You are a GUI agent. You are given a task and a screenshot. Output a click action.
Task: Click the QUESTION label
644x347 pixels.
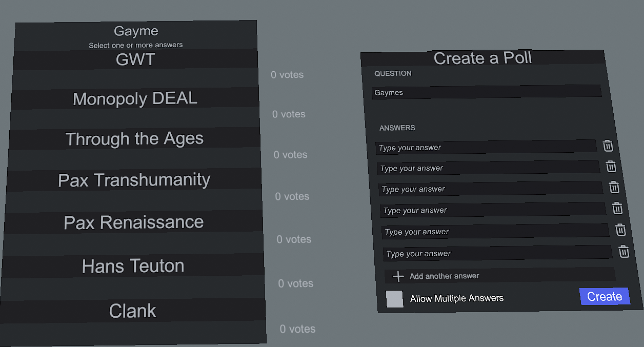[x=393, y=73]
